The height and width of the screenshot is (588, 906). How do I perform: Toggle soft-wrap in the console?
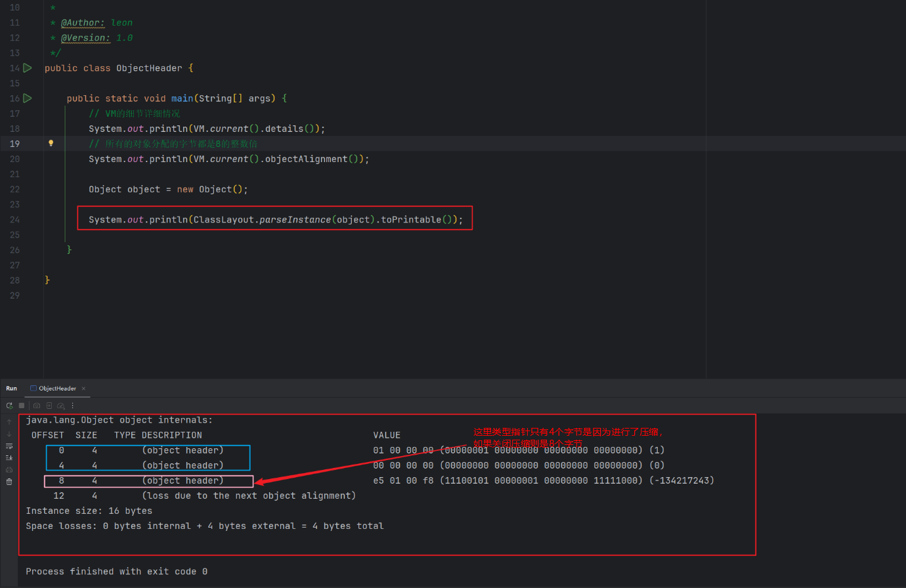[9, 446]
